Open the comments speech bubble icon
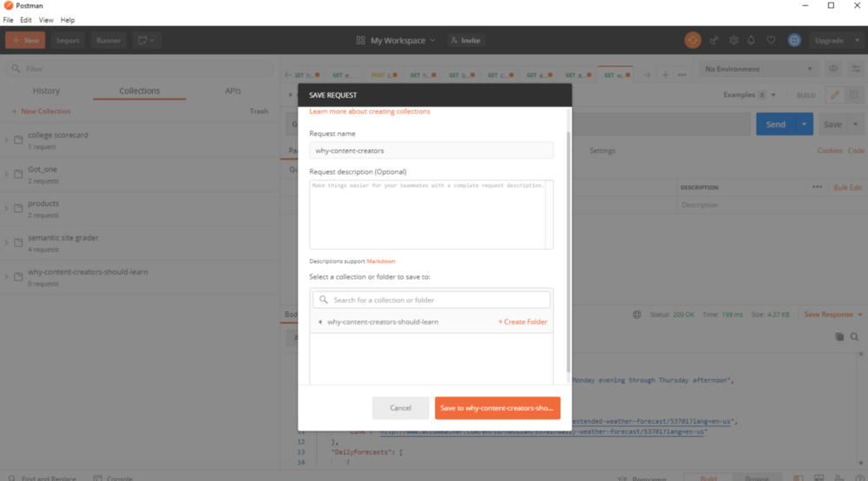Viewport: 868px width, 481px height. click(x=853, y=96)
